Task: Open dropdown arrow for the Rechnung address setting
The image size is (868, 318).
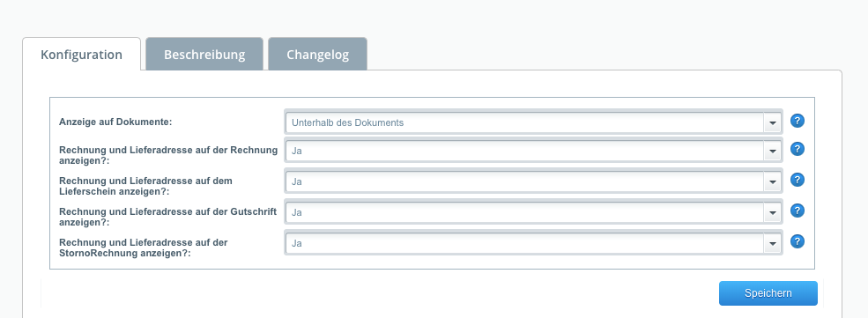Action: coord(772,151)
